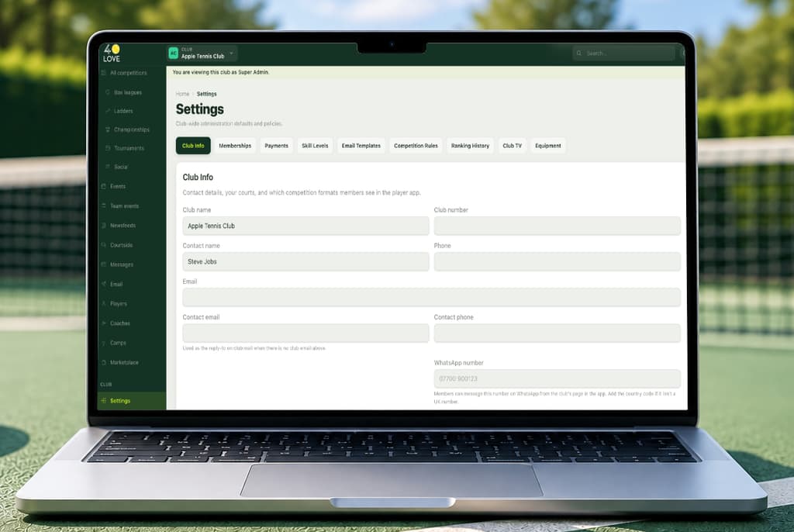
Task: Click the Contact name field with Steve Jobs
Action: coord(306,262)
